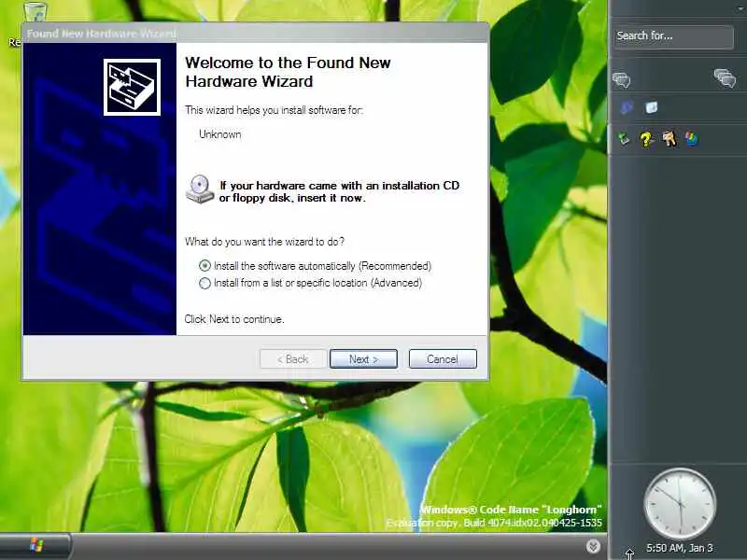Click the colorful Windows flag globe icon

click(691, 139)
